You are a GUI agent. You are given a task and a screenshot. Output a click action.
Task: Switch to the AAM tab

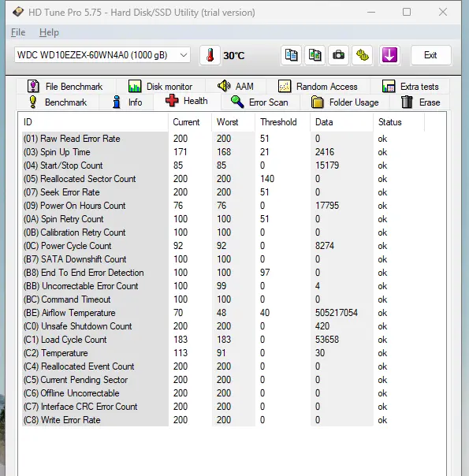coord(236,87)
